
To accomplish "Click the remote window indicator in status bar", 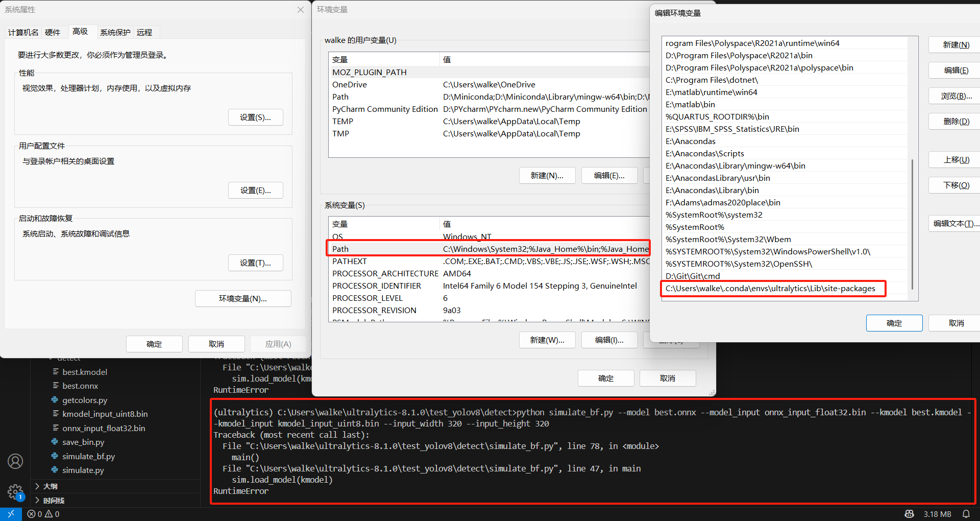I will point(11,514).
